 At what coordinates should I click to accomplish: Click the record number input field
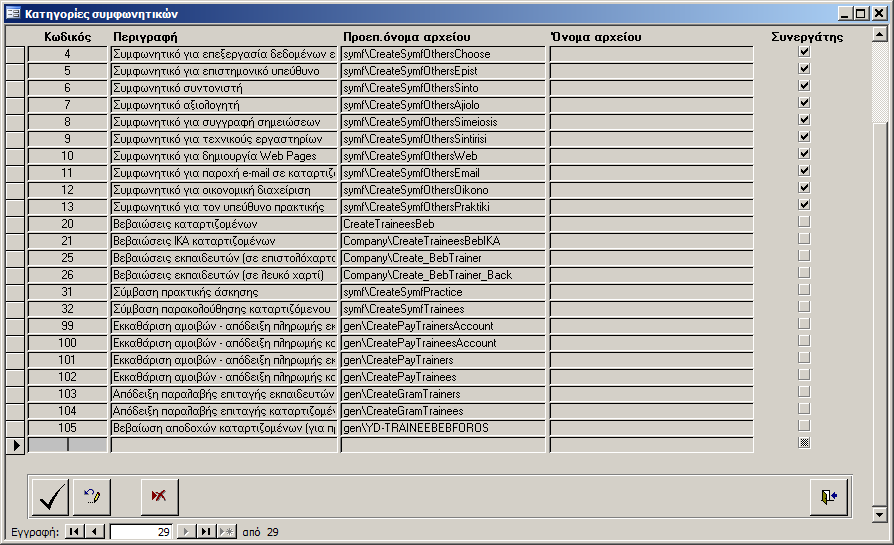coord(140,532)
